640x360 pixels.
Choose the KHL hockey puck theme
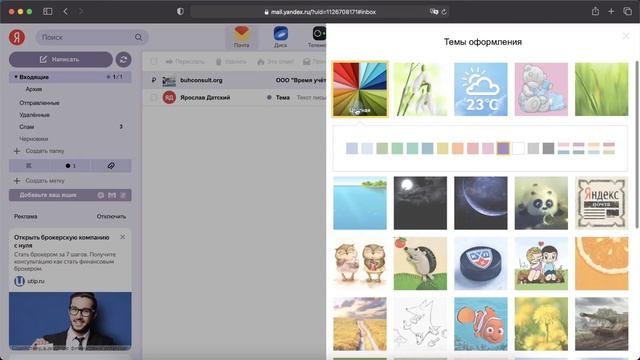tap(481, 263)
